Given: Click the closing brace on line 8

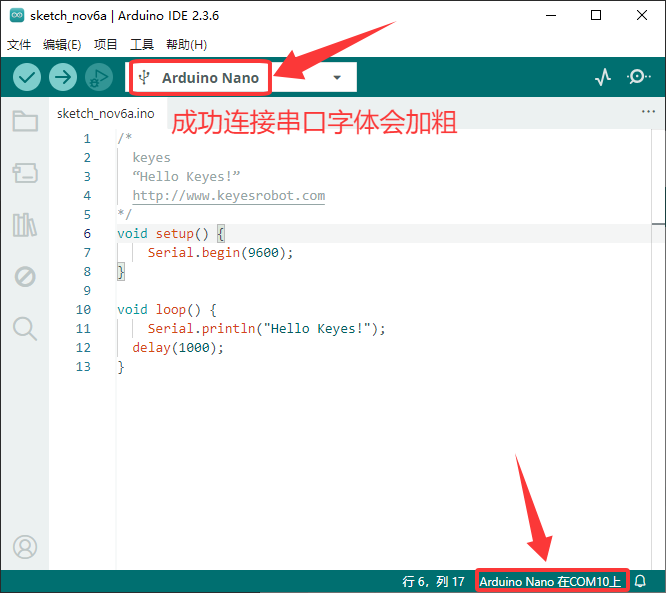Looking at the screenshot, I should pyautogui.click(x=121, y=272).
